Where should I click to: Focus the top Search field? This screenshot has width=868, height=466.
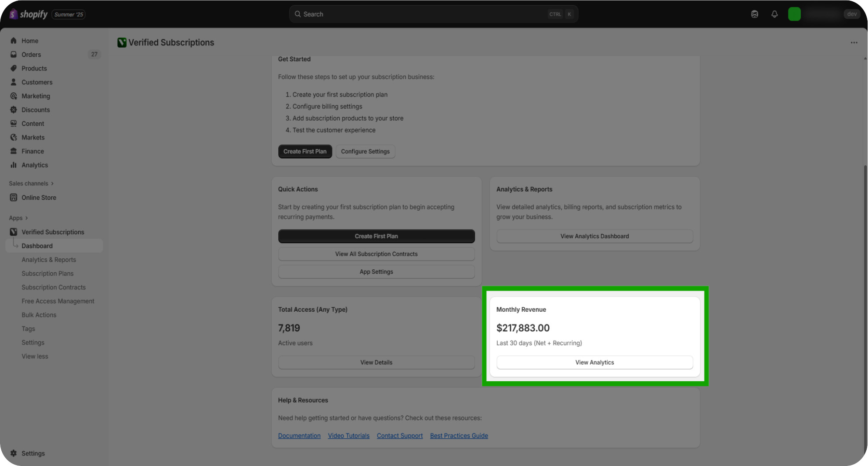click(x=433, y=14)
